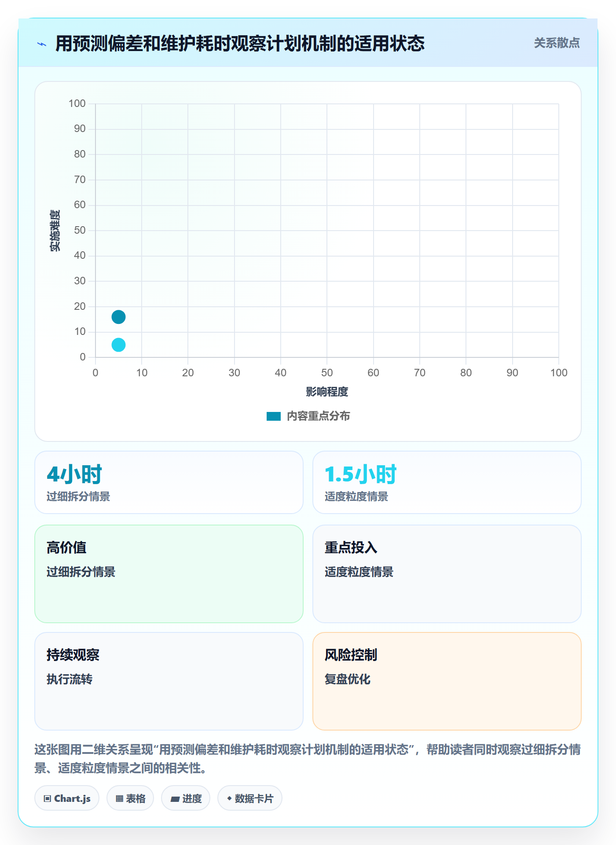This screenshot has width=616, height=845.
Task: Click the 数据卡片 tag chip
Action: coord(250,798)
